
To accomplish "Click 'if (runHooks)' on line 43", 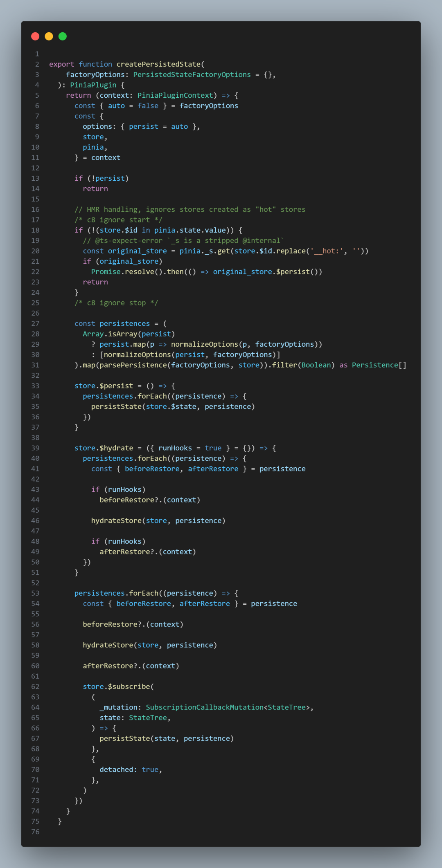I will click(118, 490).
